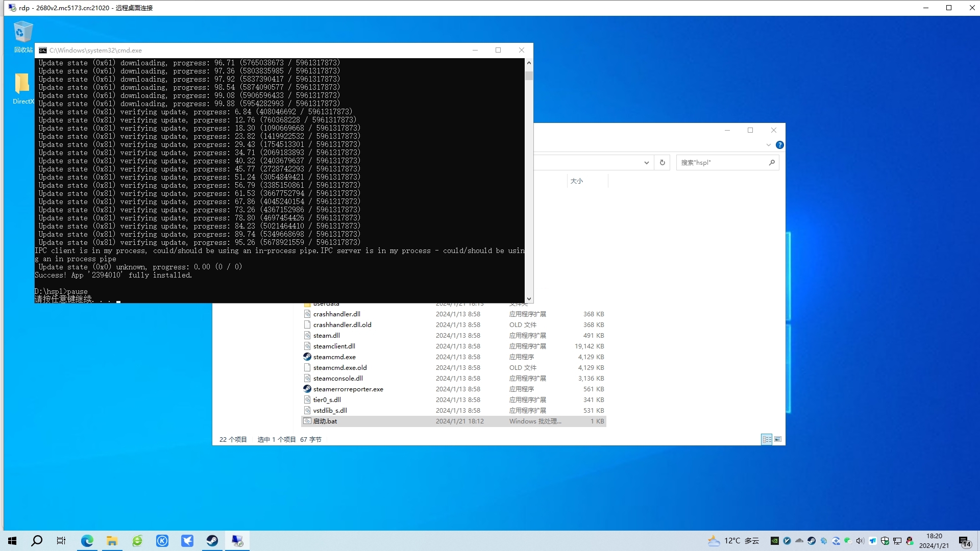Open the Kugou music taskbar icon
This screenshot has height=551, width=980.
click(162, 541)
